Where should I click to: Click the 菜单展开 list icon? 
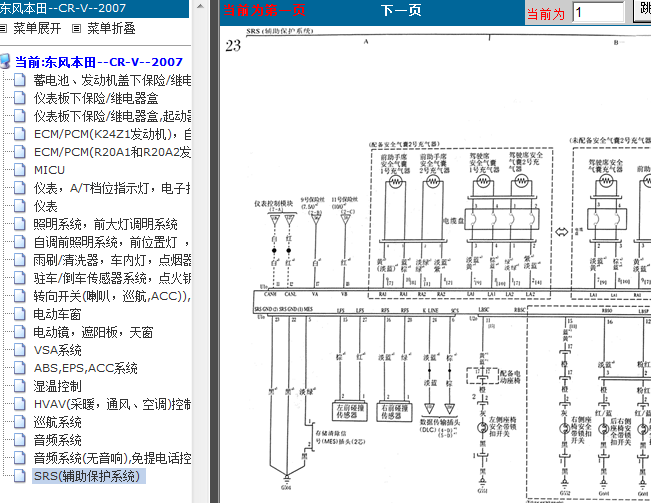pos(3,28)
